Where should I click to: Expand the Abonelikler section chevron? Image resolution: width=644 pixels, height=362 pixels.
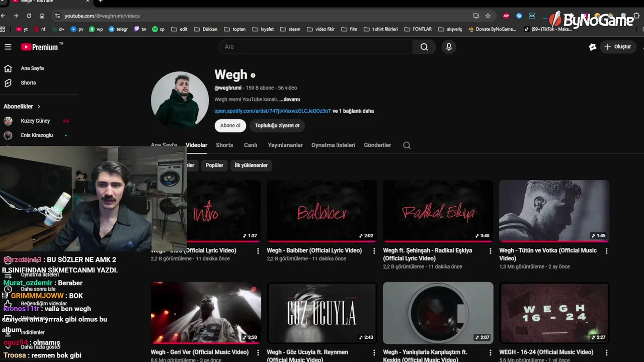click(39, 107)
